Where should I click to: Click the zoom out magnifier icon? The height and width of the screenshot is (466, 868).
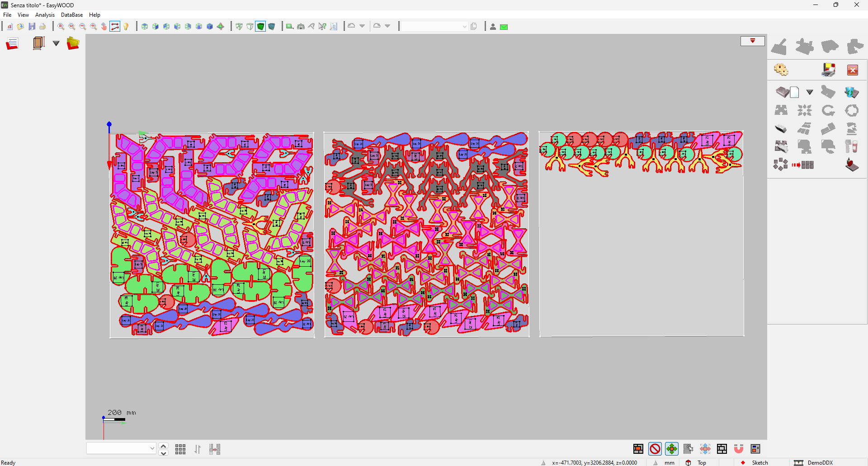[x=82, y=27]
